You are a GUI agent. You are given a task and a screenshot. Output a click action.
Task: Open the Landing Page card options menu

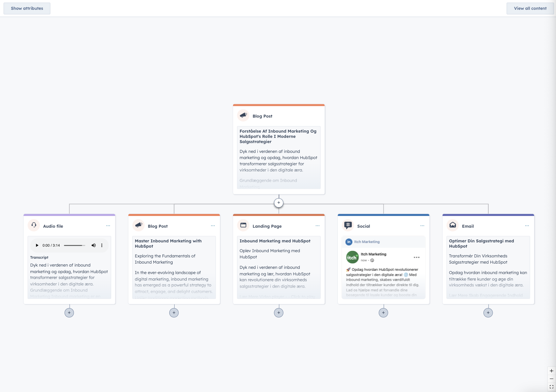317,226
